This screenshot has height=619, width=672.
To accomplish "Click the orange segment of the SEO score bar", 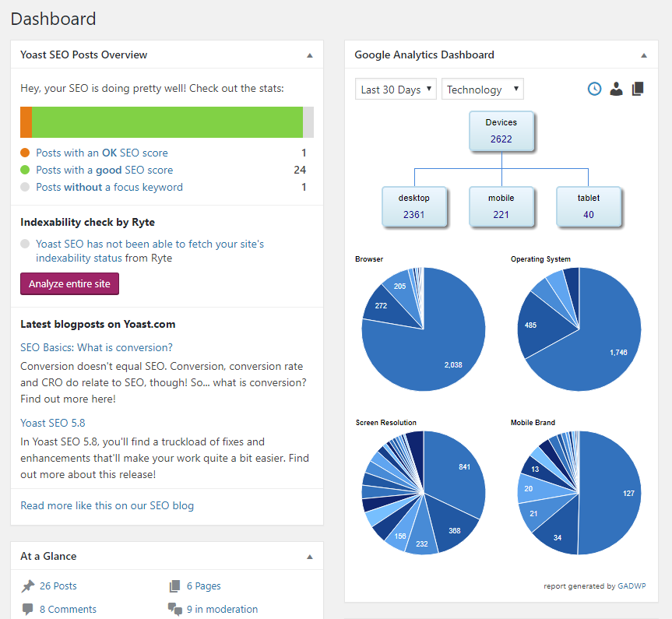I will click(x=26, y=122).
